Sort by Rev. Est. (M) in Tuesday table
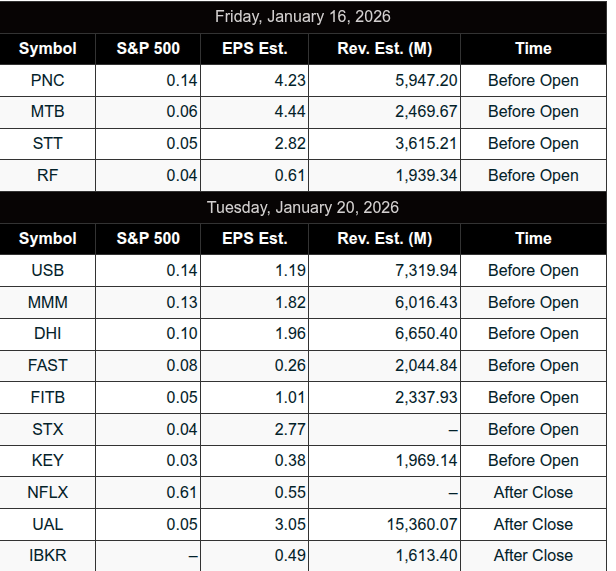The image size is (616, 571). (x=384, y=239)
